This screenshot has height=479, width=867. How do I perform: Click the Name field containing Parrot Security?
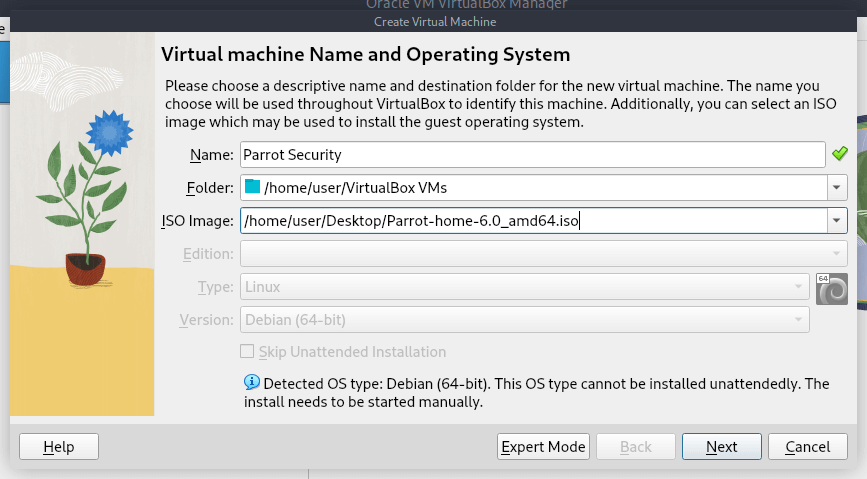530,154
